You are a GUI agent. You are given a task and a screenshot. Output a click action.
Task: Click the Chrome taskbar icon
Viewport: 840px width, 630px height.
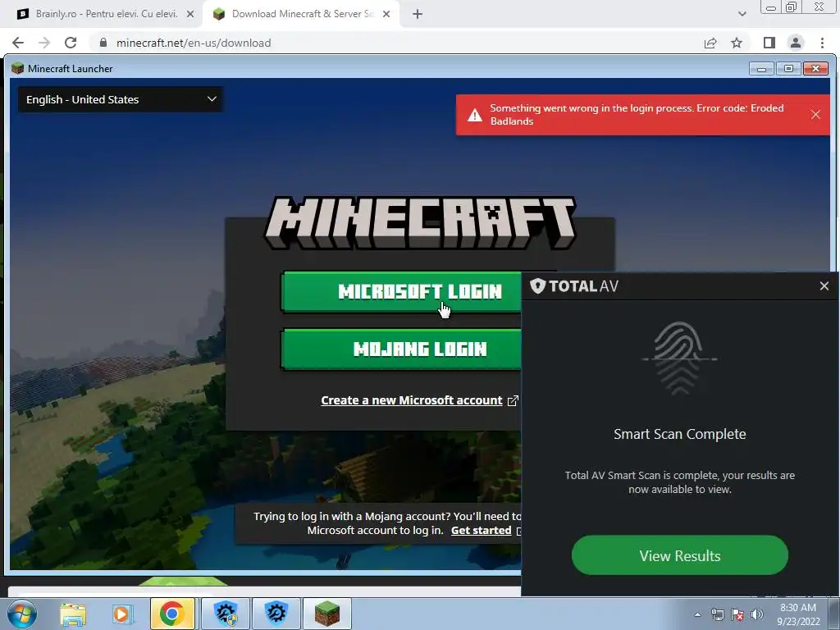(x=172, y=614)
